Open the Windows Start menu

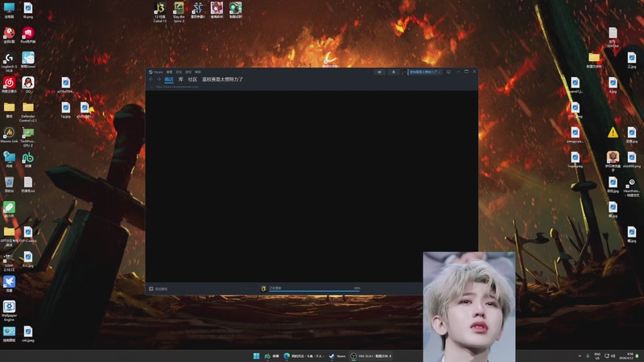(256, 356)
